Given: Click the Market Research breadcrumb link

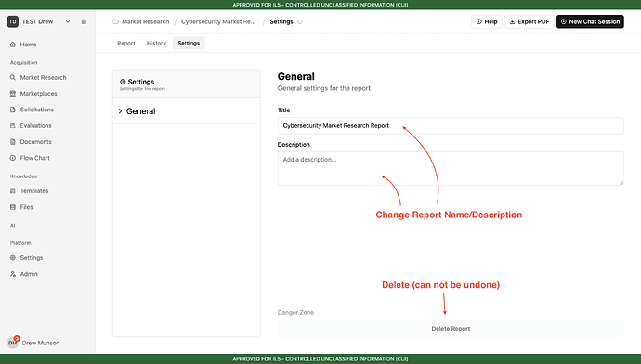Looking at the screenshot, I should pyautogui.click(x=146, y=21).
